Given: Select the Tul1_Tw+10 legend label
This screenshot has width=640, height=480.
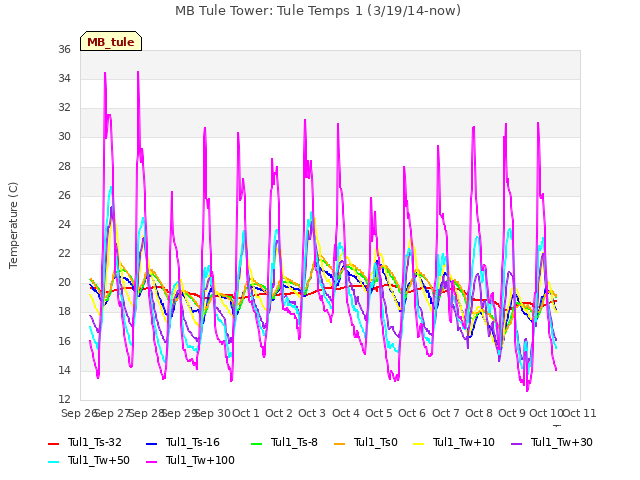Looking at the screenshot, I should (464, 442).
